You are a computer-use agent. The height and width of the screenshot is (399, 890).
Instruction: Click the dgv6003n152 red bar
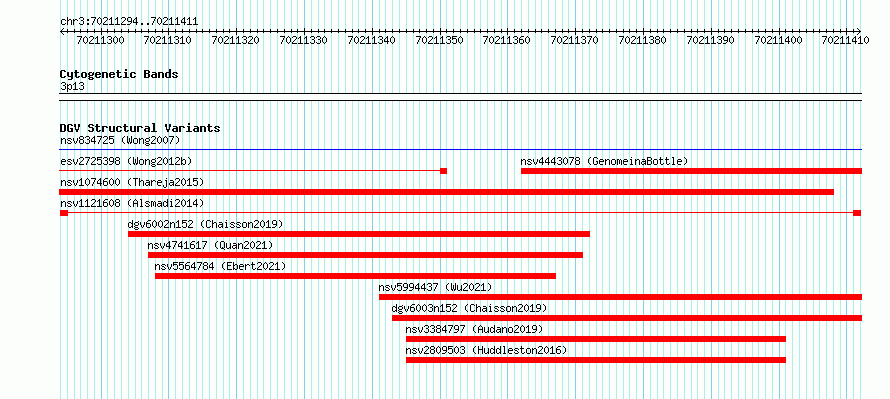coord(627,318)
